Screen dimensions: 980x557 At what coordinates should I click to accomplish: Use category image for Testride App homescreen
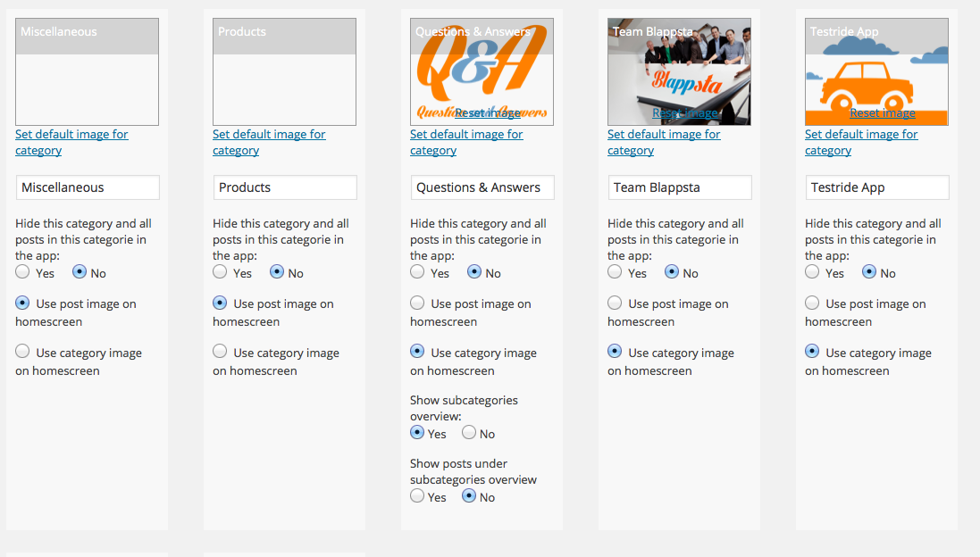point(812,351)
